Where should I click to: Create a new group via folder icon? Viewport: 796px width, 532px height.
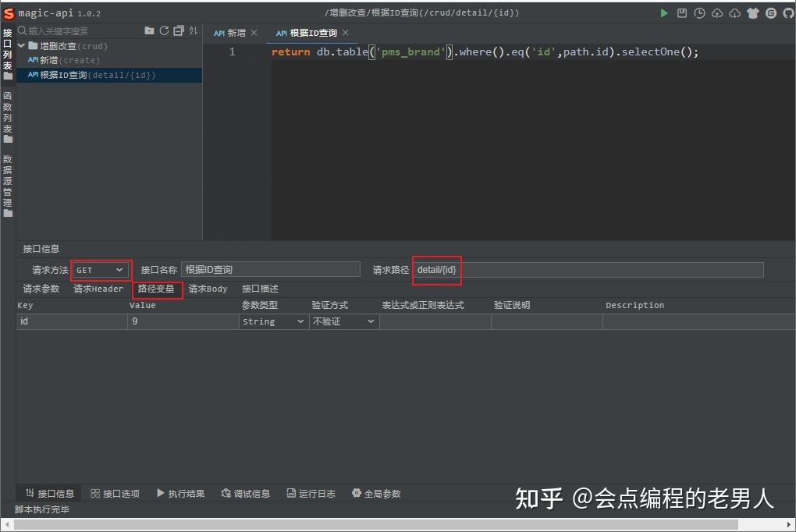click(149, 30)
